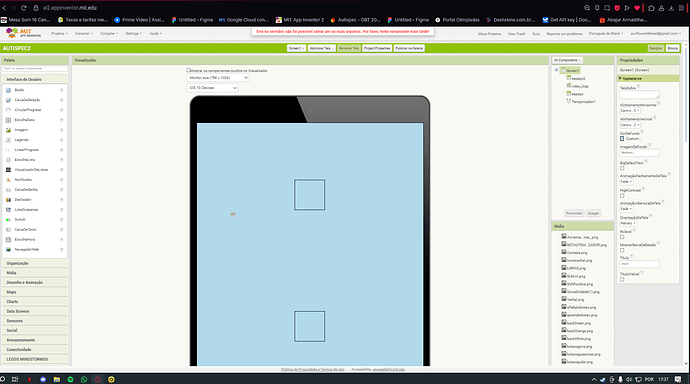Viewport: 690px width, 384px height.
Task: Open the Projetos menu
Action: click(59, 33)
